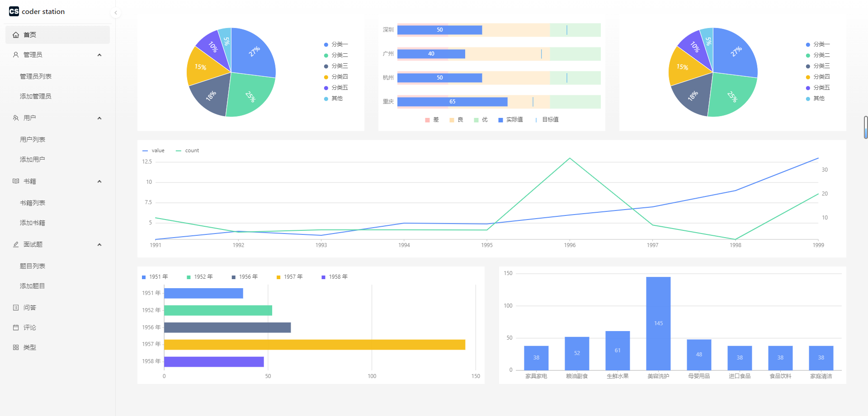
Task: Click the 1996 label on line chart axis
Action: pyautogui.click(x=570, y=245)
